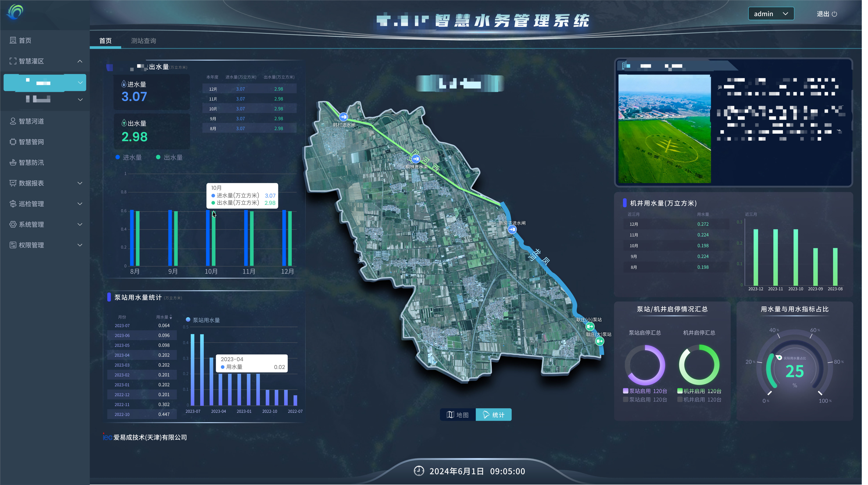868x485 pixels.
Task: Click the 桐林进水渠 map marker
Action: point(416,159)
